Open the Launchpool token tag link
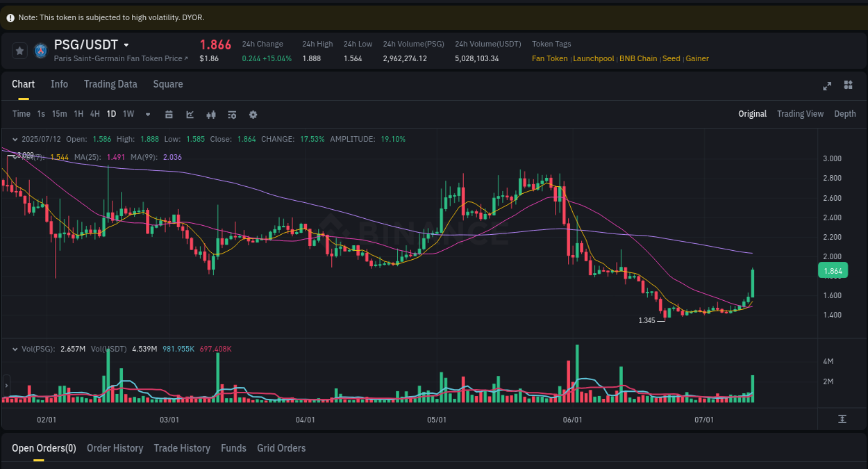The width and height of the screenshot is (868, 469). (x=593, y=58)
